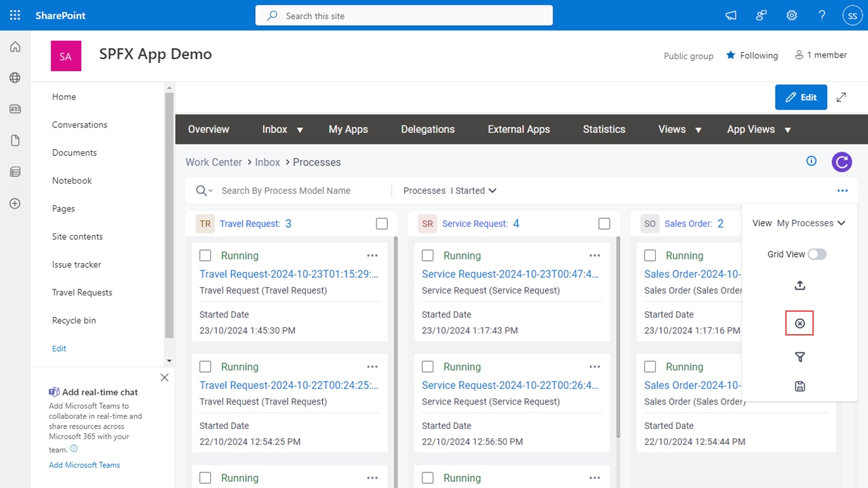Click the left navigation scrollbar down arrow
This screenshot has height=488, width=868.
(x=170, y=361)
